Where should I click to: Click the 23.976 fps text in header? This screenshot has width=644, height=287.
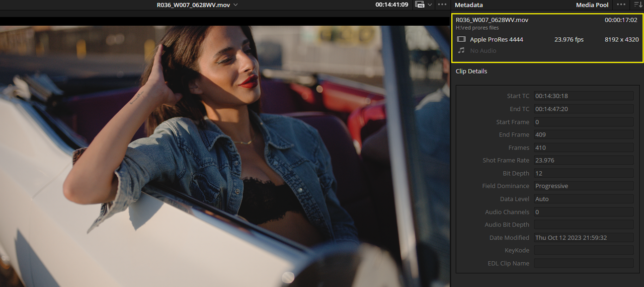click(569, 39)
